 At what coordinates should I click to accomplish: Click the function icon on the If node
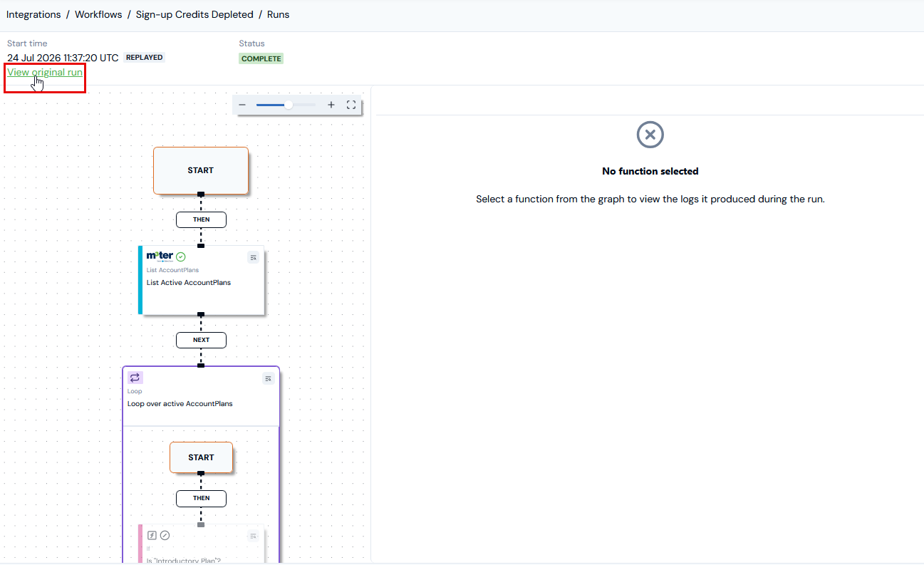click(x=152, y=535)
